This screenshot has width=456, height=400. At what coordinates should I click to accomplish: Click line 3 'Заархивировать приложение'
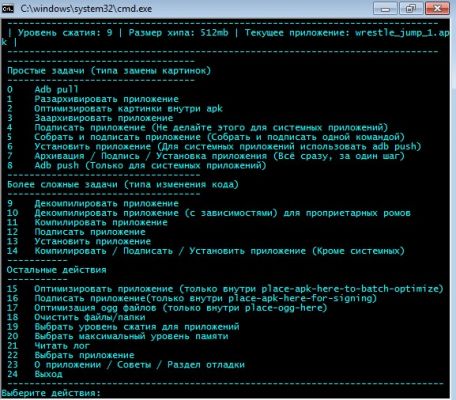coord(90,118)
